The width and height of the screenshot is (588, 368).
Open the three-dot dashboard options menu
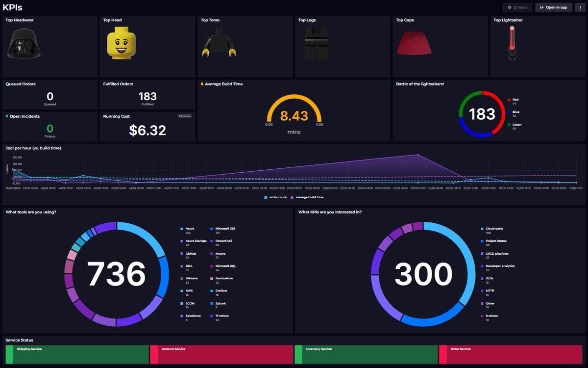pyautogui.click(x=580, y=7)
